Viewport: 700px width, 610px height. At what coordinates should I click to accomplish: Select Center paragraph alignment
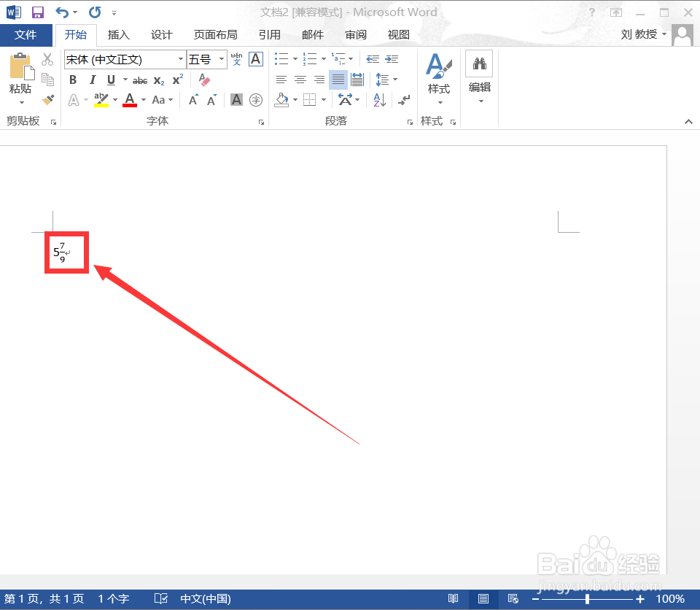[x=300, y=80]
